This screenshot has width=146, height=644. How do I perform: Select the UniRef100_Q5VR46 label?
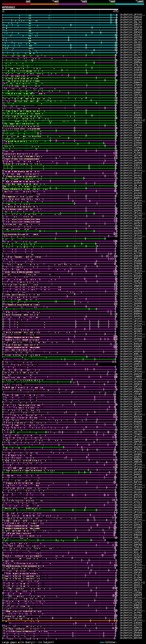click(x=131, y=633)
